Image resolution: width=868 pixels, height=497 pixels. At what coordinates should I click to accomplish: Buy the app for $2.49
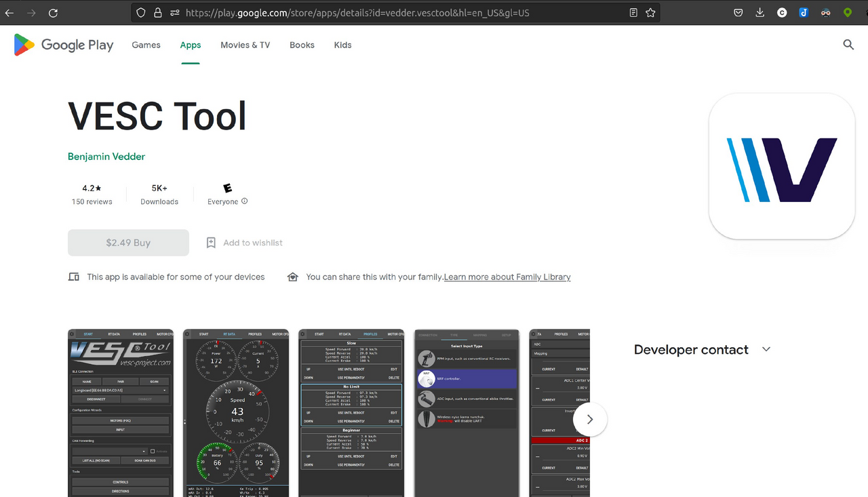tap(128, 243)
